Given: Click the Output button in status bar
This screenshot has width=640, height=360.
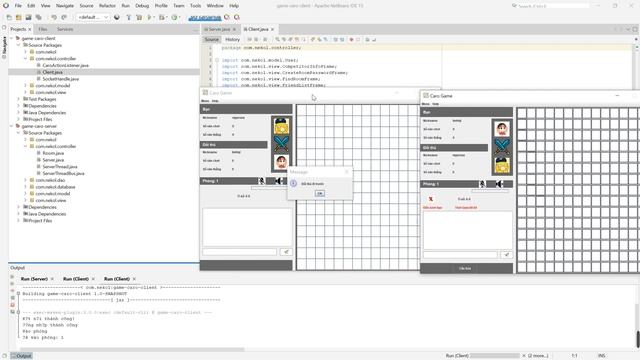Looking at the screenshot, I should [x=21, y=356].
